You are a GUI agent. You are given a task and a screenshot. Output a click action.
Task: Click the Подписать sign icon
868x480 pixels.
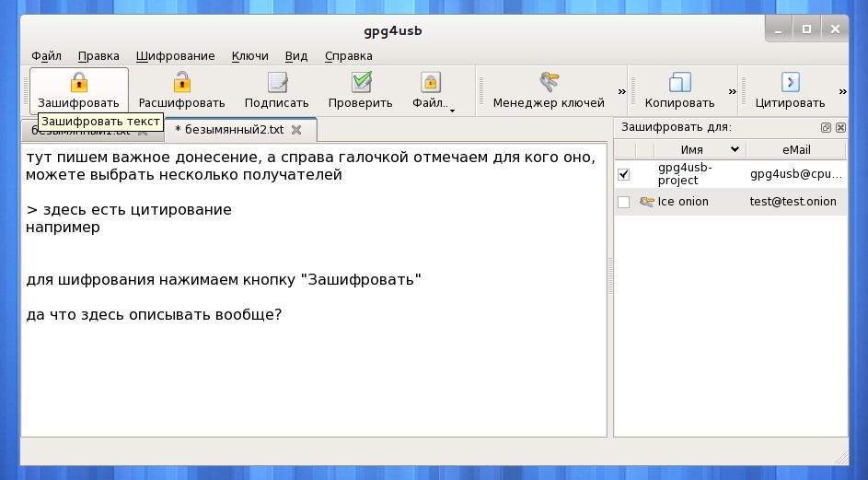(277, 83)
